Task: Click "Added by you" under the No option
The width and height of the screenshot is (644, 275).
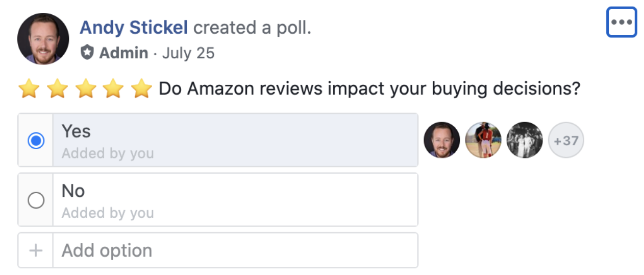Action: 108,213
